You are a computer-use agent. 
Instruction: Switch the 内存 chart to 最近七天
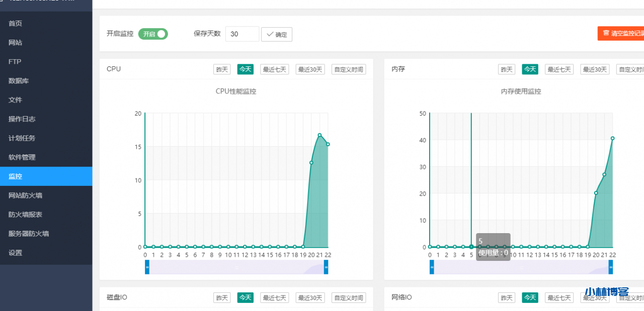click(559, 69)
